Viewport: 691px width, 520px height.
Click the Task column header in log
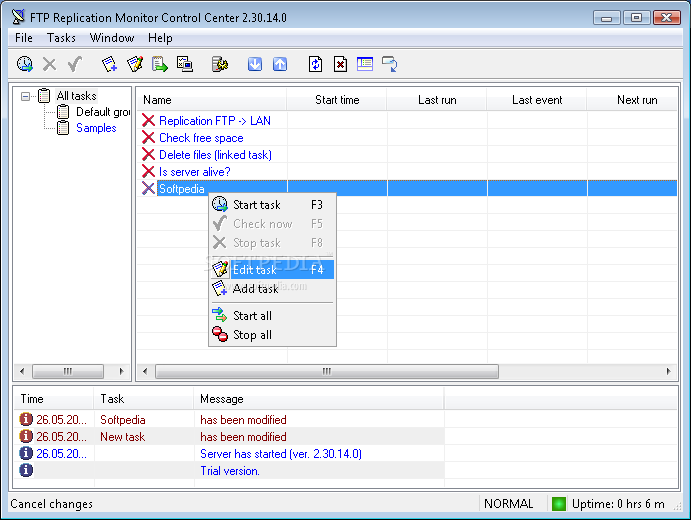coord(144,399)
